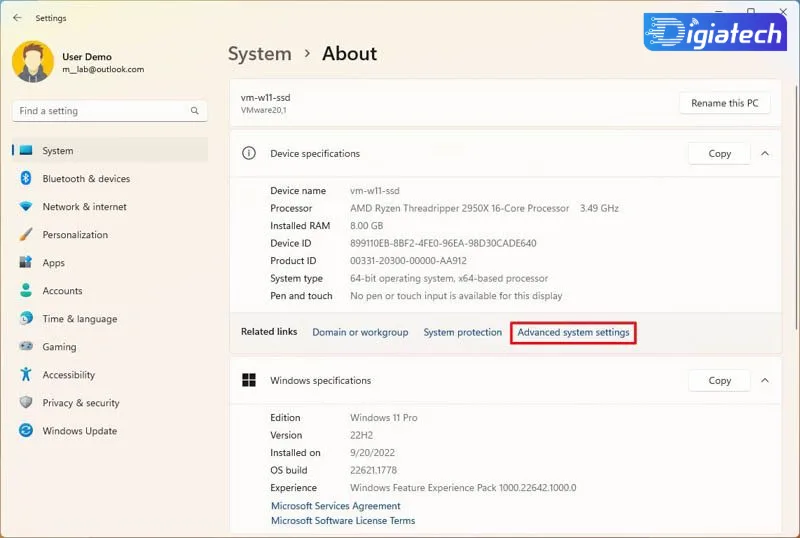Click the Version value 22H2

[x=361, y=435]
